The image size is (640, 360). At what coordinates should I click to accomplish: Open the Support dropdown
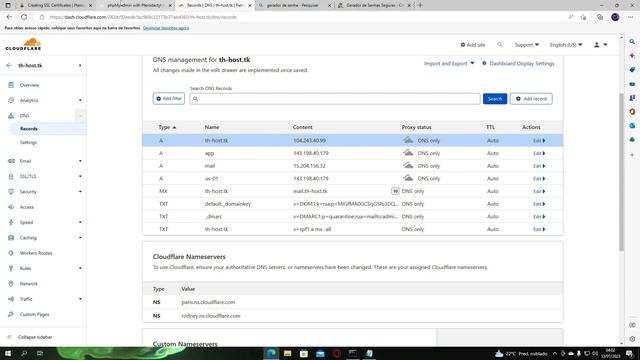pyautogui.click(x=527, y=45)
